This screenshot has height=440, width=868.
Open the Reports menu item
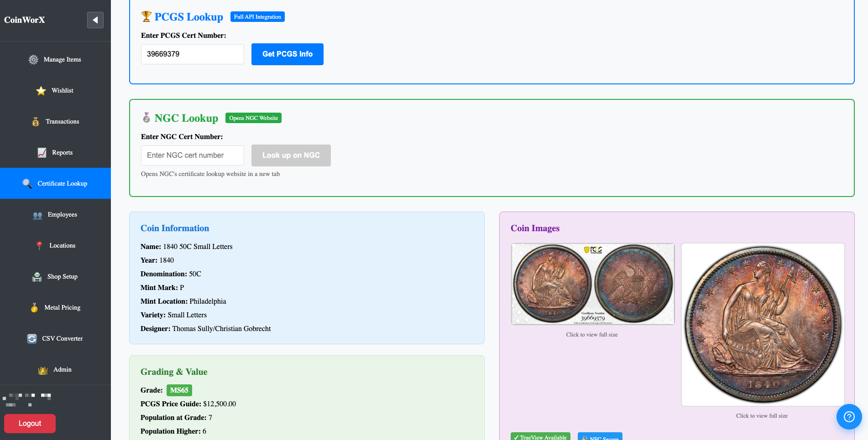pyautogui.click(x=55, y=153)
